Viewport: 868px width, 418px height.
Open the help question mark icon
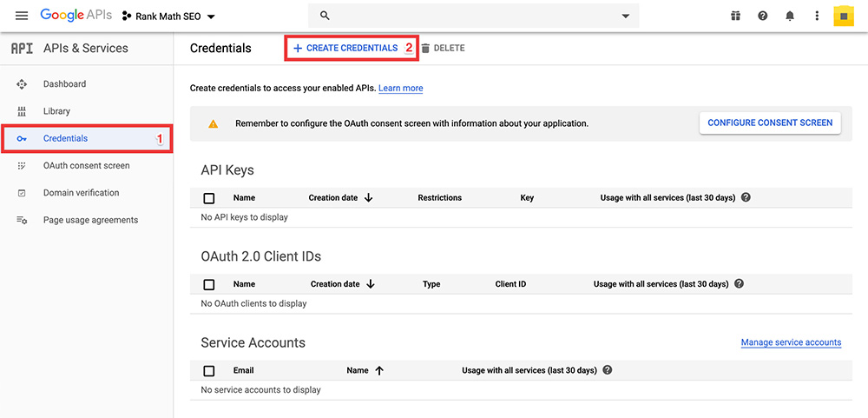[762, 16]
